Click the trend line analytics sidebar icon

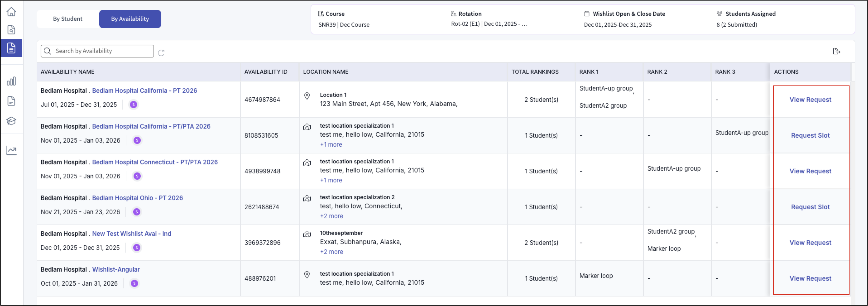pos(11,150)
